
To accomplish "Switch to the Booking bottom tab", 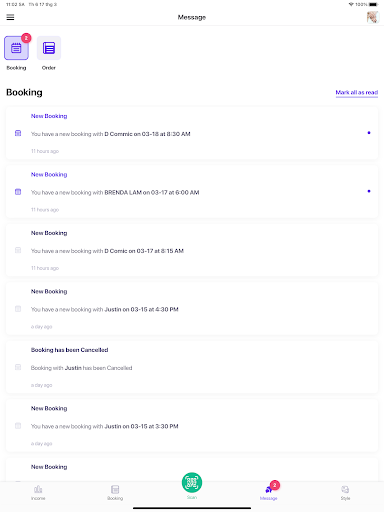I will point(115,492).
